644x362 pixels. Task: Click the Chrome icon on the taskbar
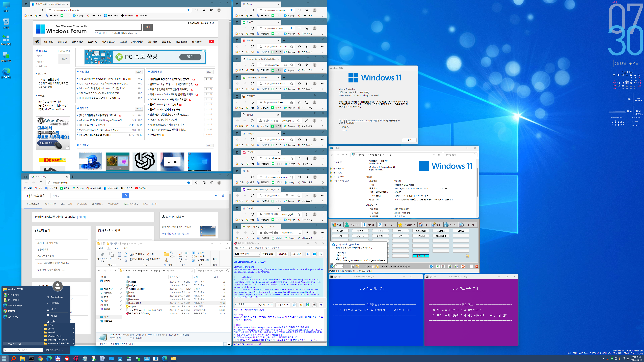(40, 358)
